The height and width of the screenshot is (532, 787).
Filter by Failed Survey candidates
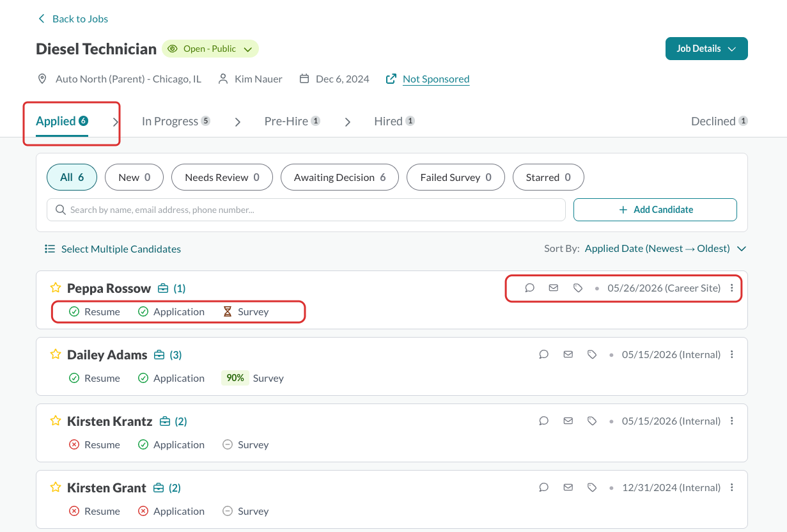click(x=456, y=177)
